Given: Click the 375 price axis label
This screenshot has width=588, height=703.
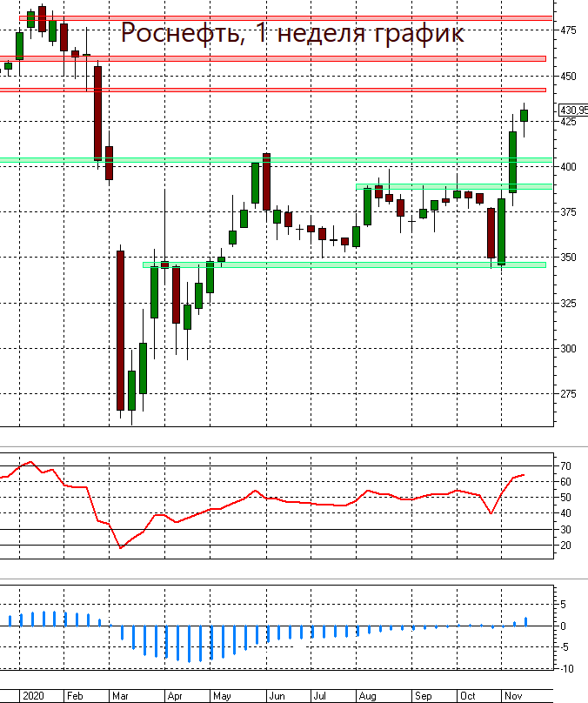Looking at the screenshot, I should click(568, 212).
